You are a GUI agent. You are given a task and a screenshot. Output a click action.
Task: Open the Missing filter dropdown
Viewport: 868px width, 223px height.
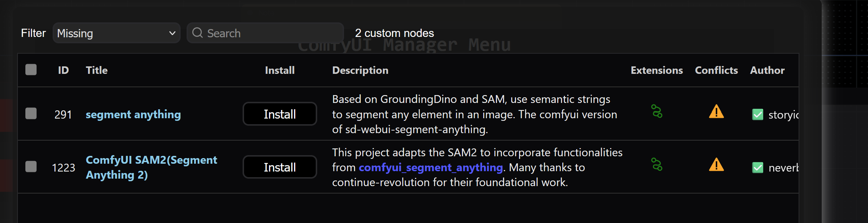click(x=116, y=33)
